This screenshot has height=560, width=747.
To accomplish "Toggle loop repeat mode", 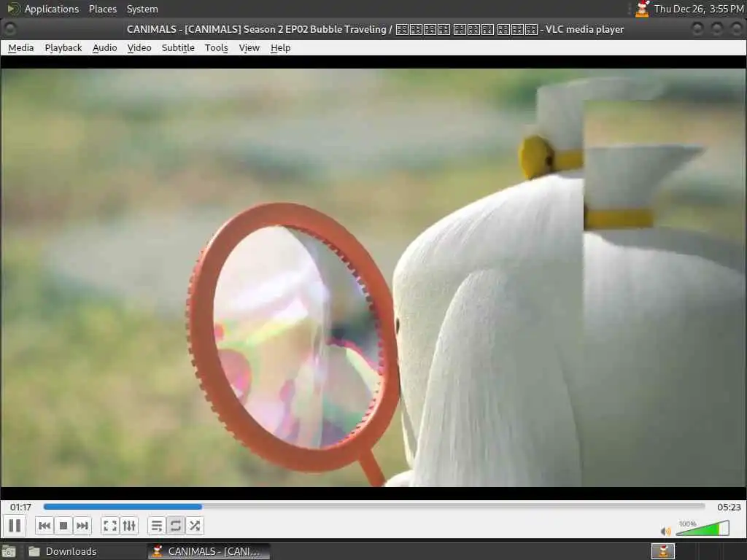I will [x=176, y=526].
